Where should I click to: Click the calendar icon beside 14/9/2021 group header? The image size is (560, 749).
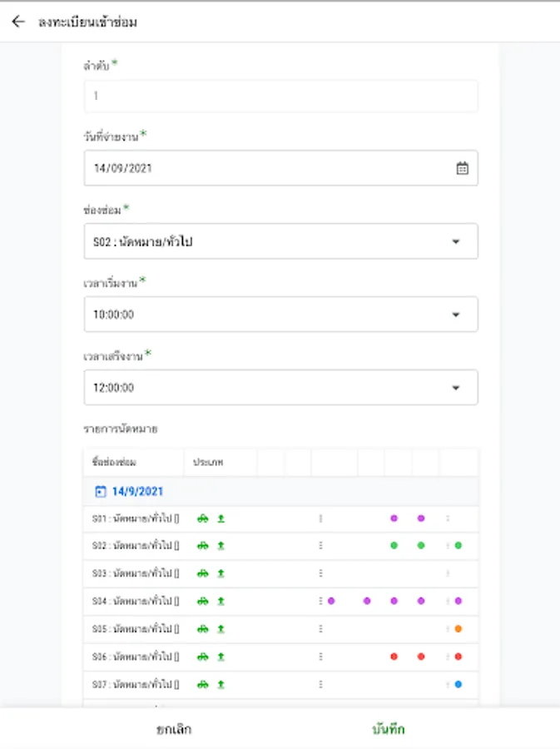pyautogui.click(x=101, y=491)
